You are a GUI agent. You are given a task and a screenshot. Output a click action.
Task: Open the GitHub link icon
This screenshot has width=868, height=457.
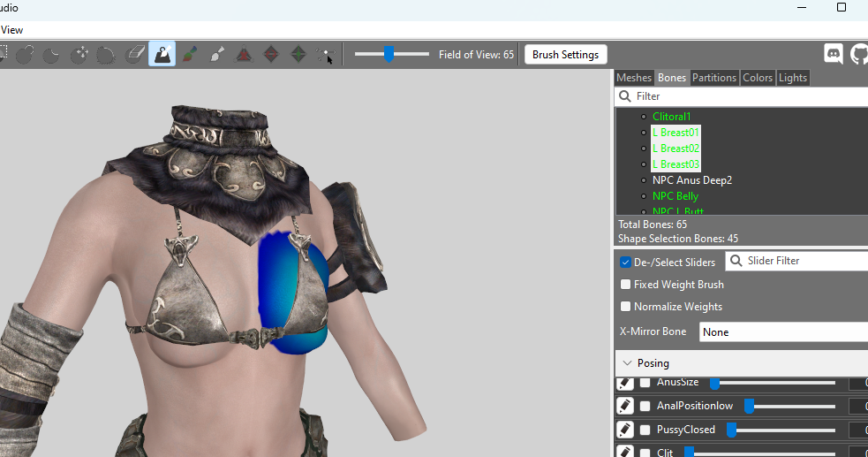pos(859,54)
